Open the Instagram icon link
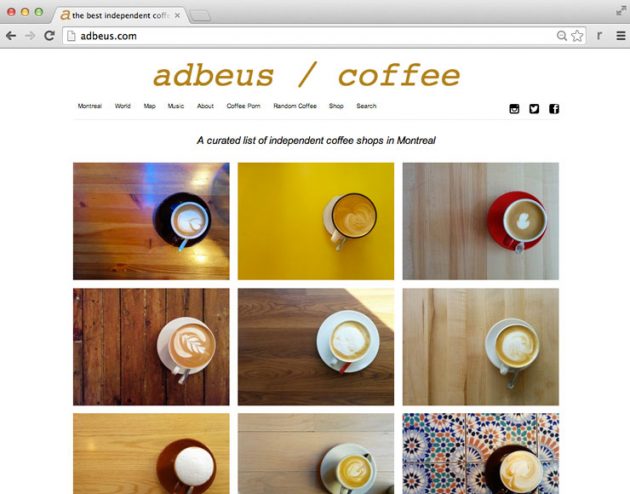 pyautogui.click(x=514, y=109)
